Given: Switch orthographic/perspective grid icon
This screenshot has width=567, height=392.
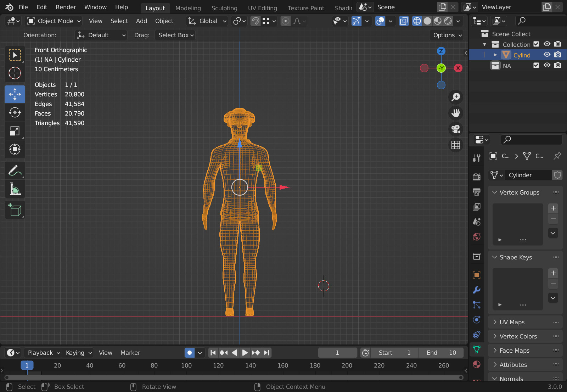Looking at the screenshot, I should point(456,145).
